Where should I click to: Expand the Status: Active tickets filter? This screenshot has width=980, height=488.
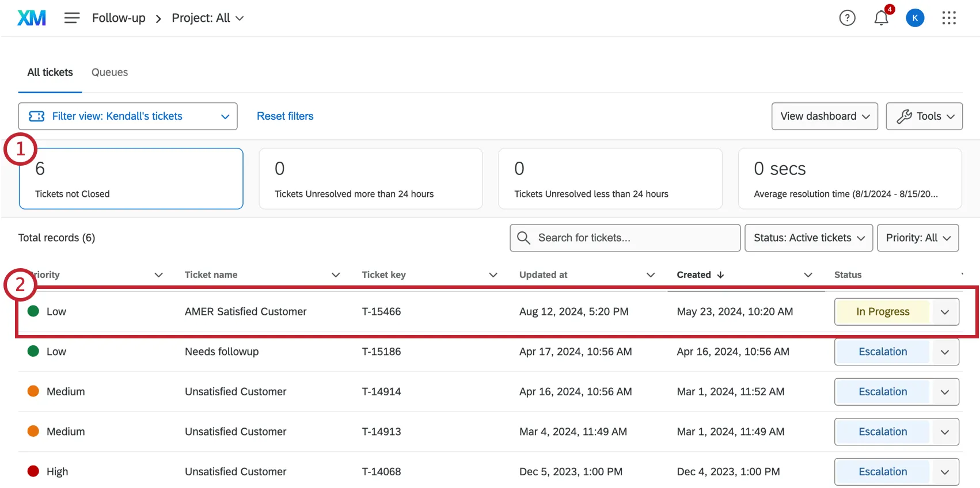click(808, 238)
